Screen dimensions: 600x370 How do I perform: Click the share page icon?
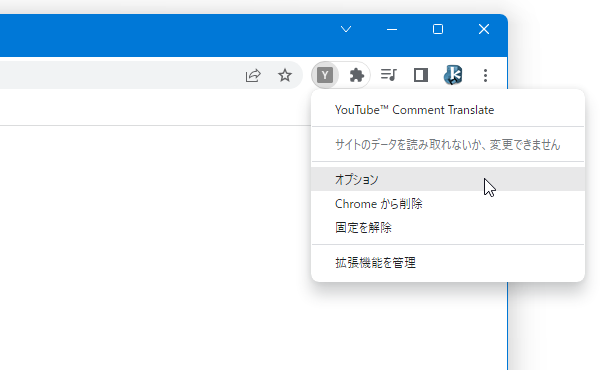click(x=253, y=75)
